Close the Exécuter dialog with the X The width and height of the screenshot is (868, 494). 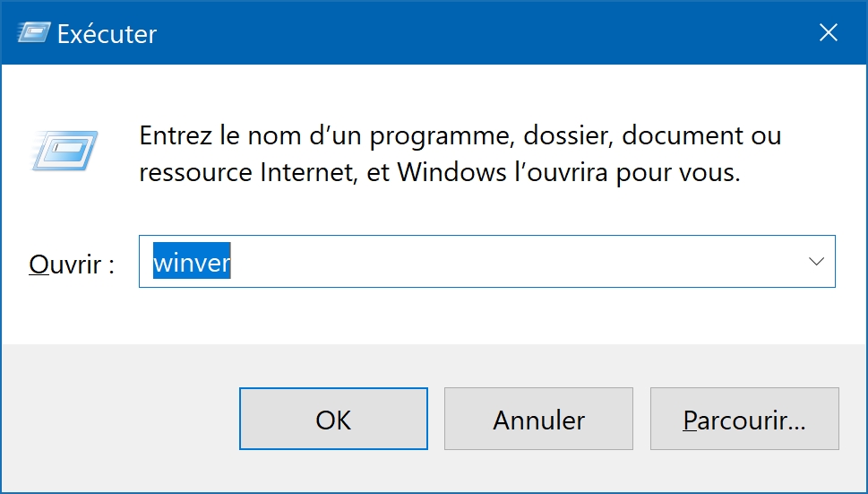tap(829, 32)
